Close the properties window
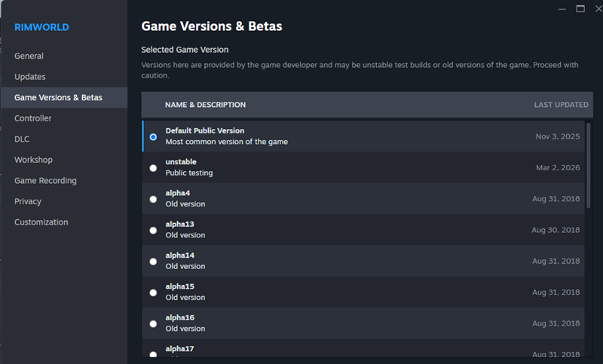The image size is (603, 364). 598,8
